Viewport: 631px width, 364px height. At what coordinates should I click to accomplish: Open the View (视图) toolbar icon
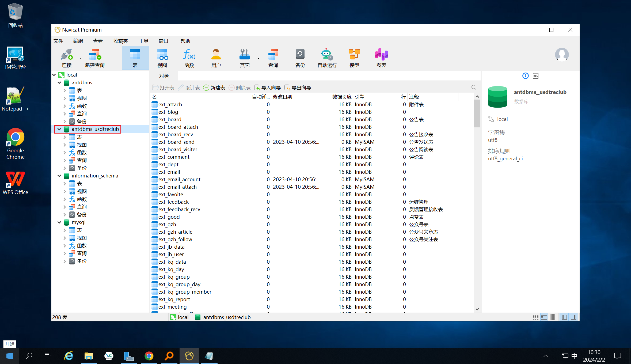pos(162,58)
